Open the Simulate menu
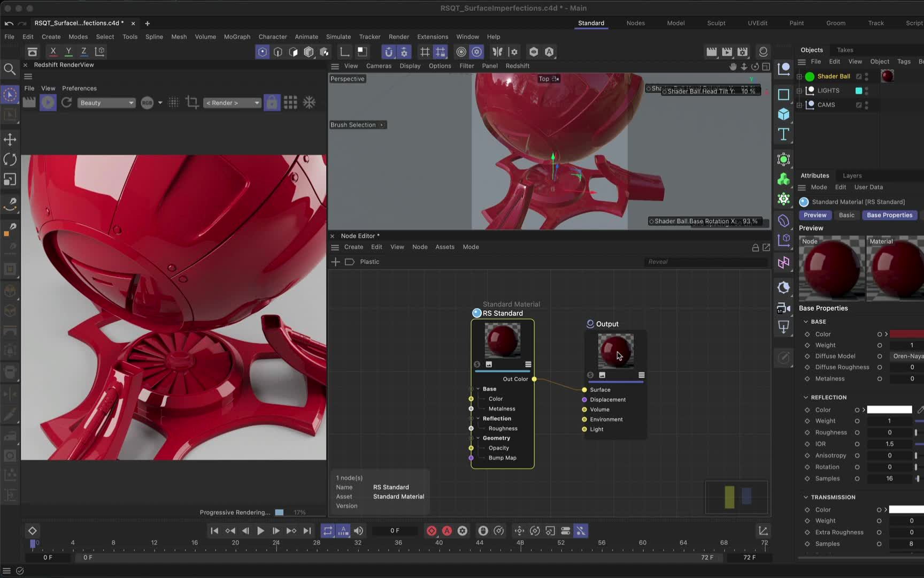The height and width of the screenshot is (578, 924). click(x=338, y=36)
